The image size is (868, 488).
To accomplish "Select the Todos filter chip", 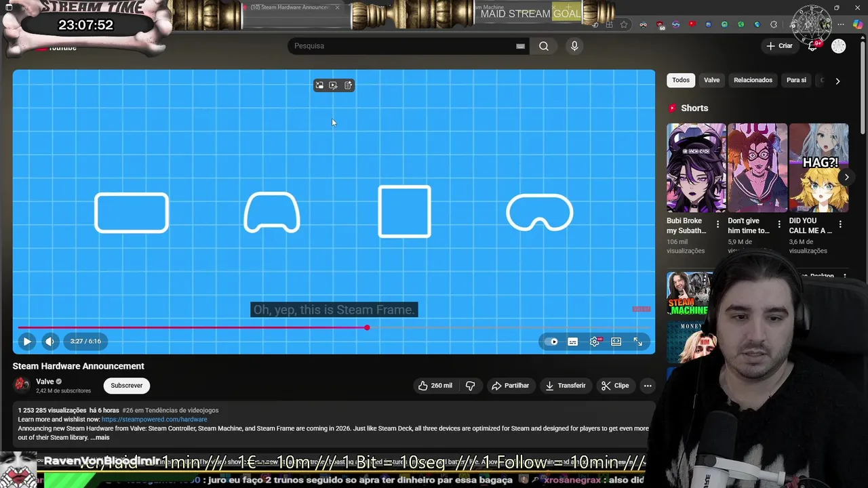I will pyautogui.click(x=681, y=80).
